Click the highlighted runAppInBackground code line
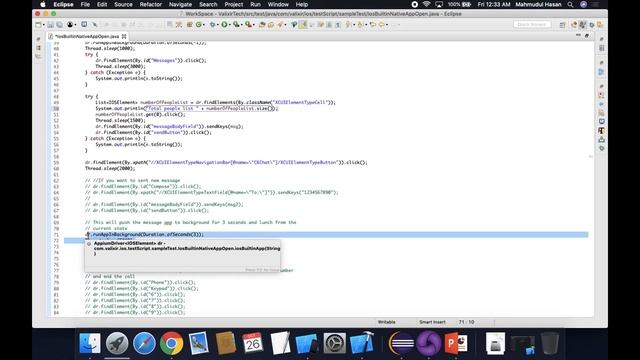 pos(326,235)
